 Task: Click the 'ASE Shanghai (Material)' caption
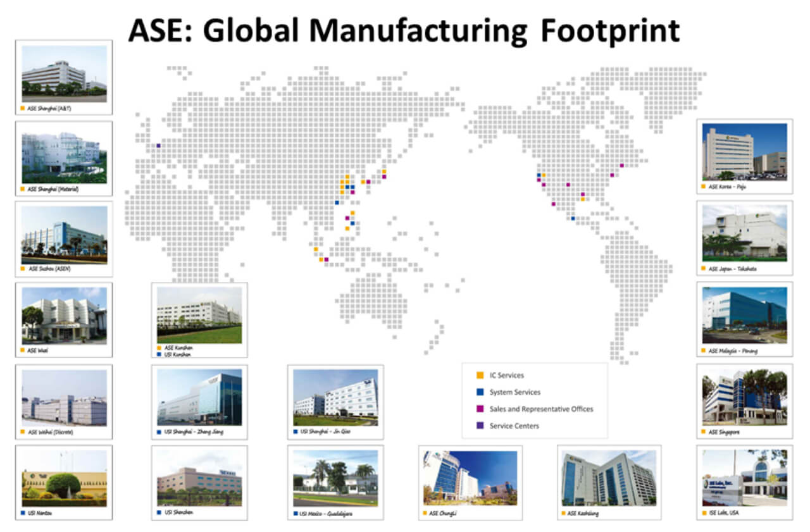tap(53, 189)
